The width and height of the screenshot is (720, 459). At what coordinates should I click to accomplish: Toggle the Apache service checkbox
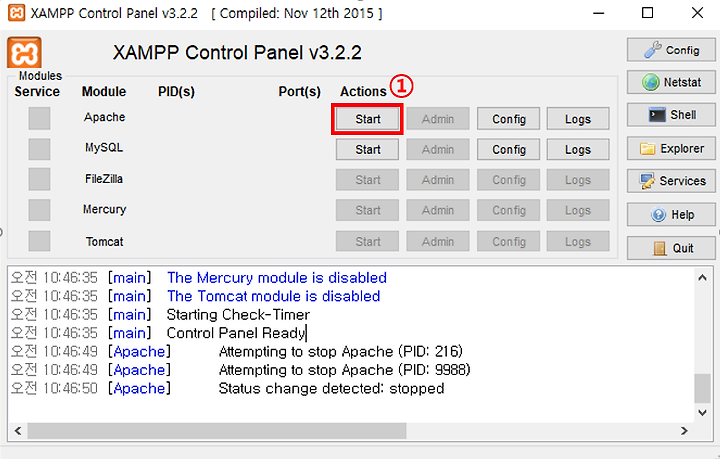[x=39, y=118]
